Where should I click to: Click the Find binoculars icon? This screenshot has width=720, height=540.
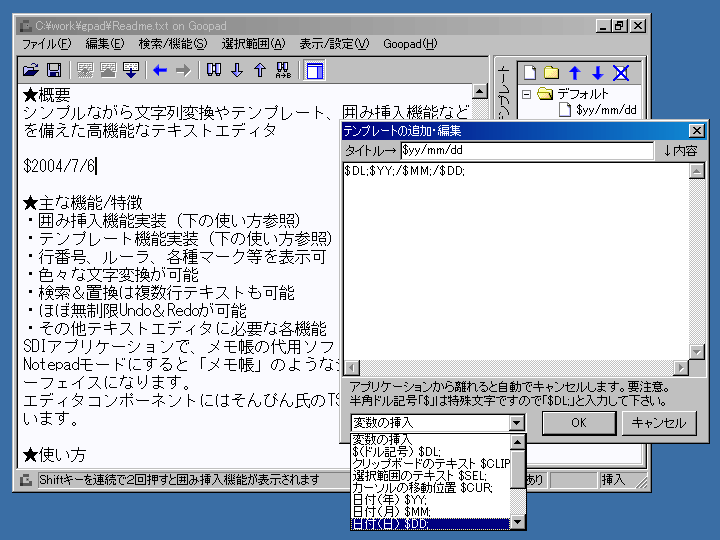[214, 70]
